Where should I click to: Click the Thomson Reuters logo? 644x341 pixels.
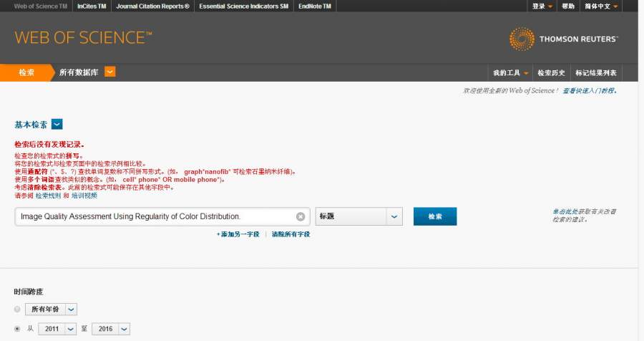pyautogui.click(x=564, y=39)
